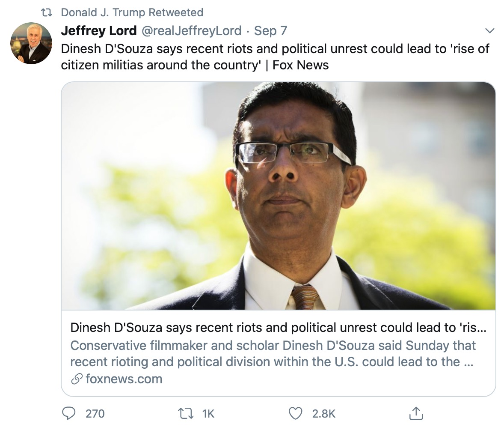504x430 pixels.
Task: Open the @realJeffreyLord handle
Action: pos(191,31)
